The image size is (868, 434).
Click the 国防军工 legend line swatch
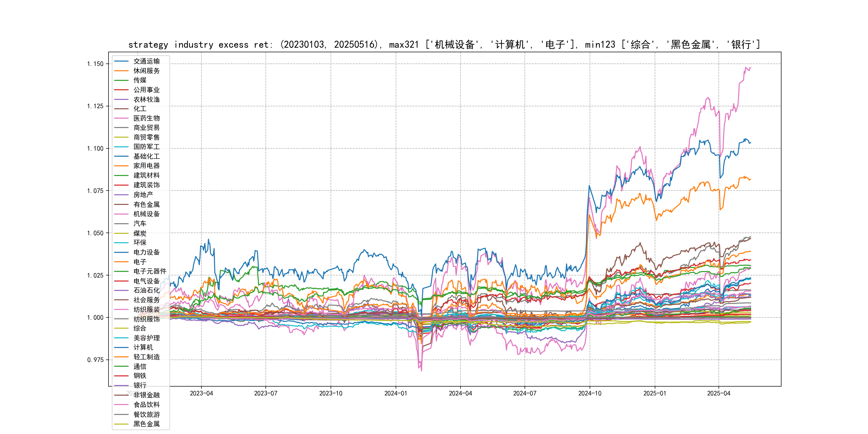click(x=121, y=147)
